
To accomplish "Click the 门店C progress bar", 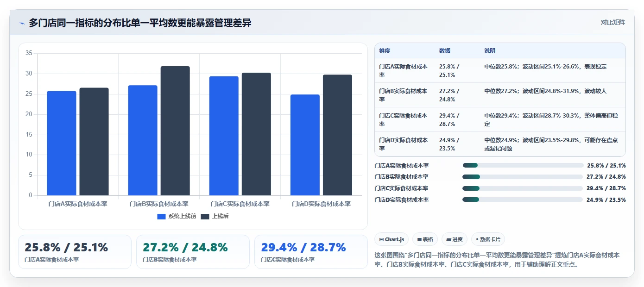I will (523, 188).
